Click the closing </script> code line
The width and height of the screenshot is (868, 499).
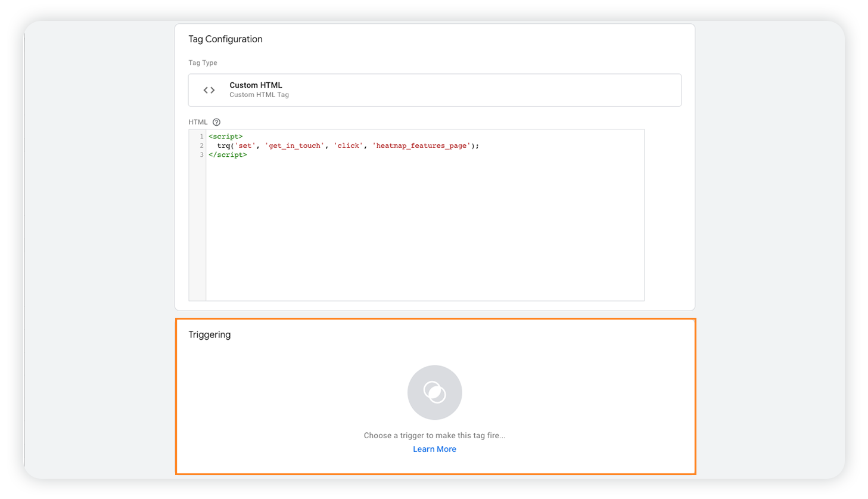point(228,155)
